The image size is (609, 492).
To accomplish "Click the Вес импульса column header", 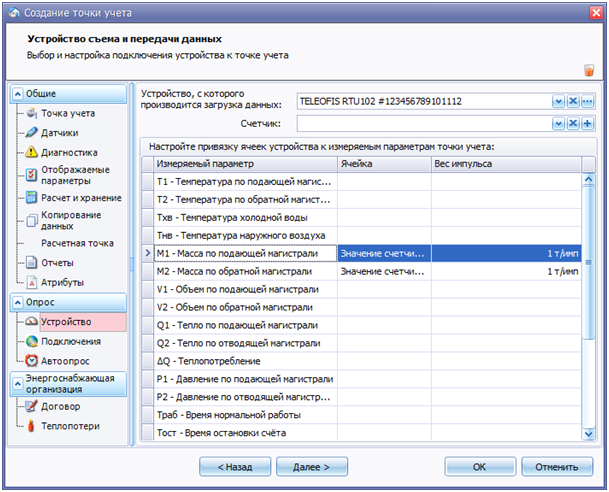I will (506, 164).
